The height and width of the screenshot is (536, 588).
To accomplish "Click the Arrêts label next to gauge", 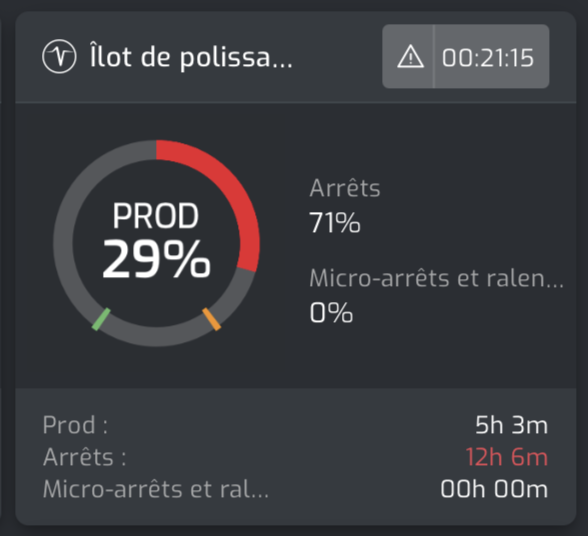I will (345, 188).
